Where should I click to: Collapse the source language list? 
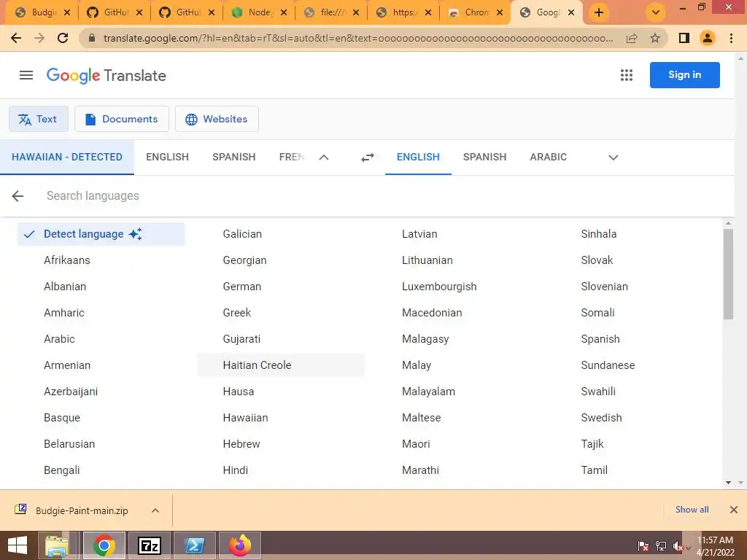(x=324, y=157)
